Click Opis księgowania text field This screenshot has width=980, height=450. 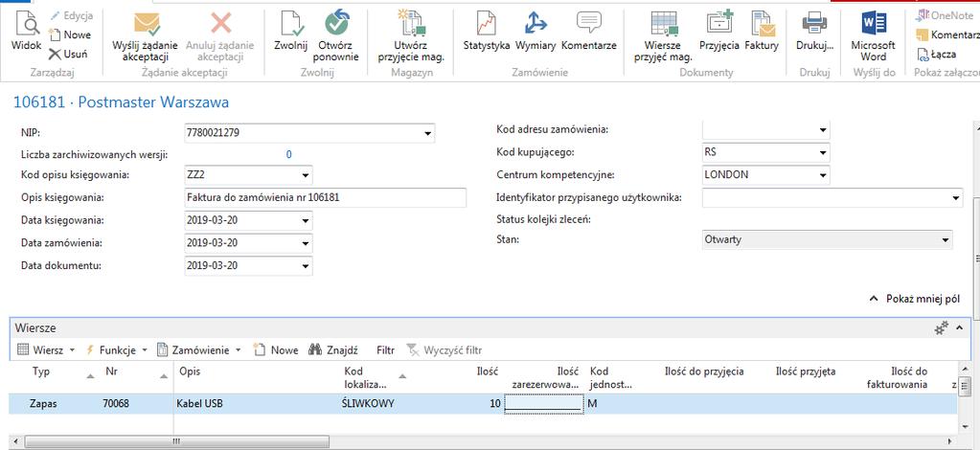[x=325, y=197]
